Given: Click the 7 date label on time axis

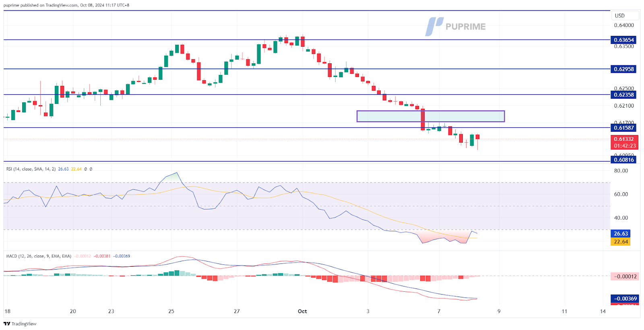Looking at the screenshot, I should pyautogui.click(x=439, y=311).
